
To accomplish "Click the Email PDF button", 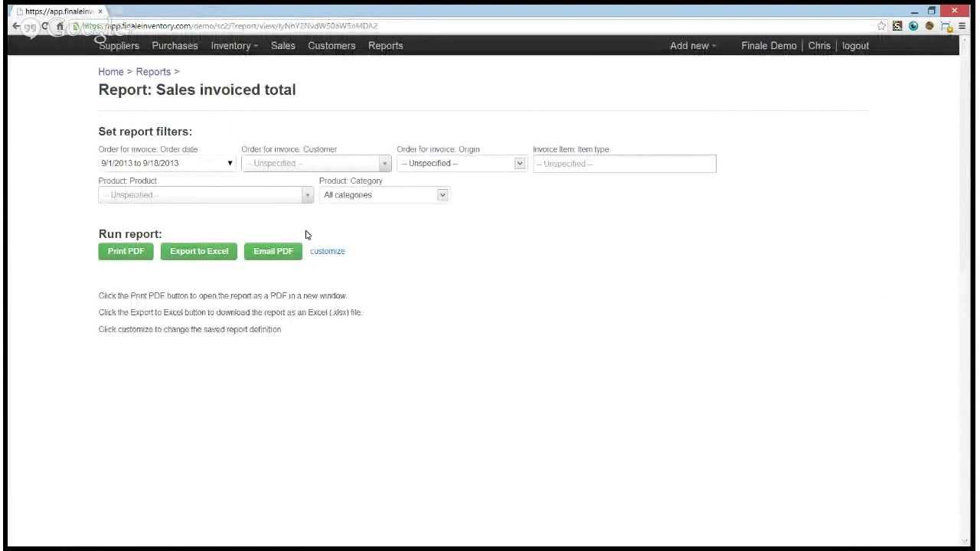I will [273, 251].
